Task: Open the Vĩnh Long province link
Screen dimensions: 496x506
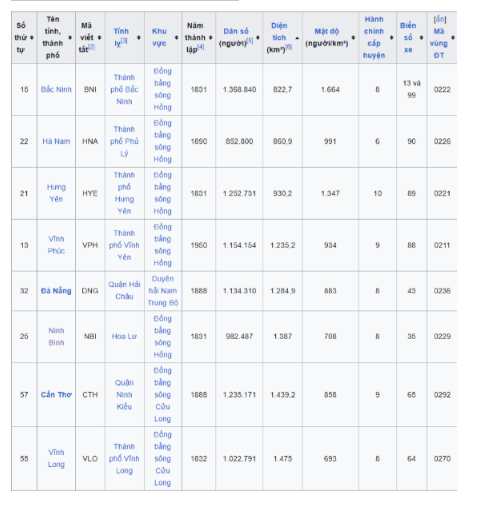Action: tap(56, 459)
